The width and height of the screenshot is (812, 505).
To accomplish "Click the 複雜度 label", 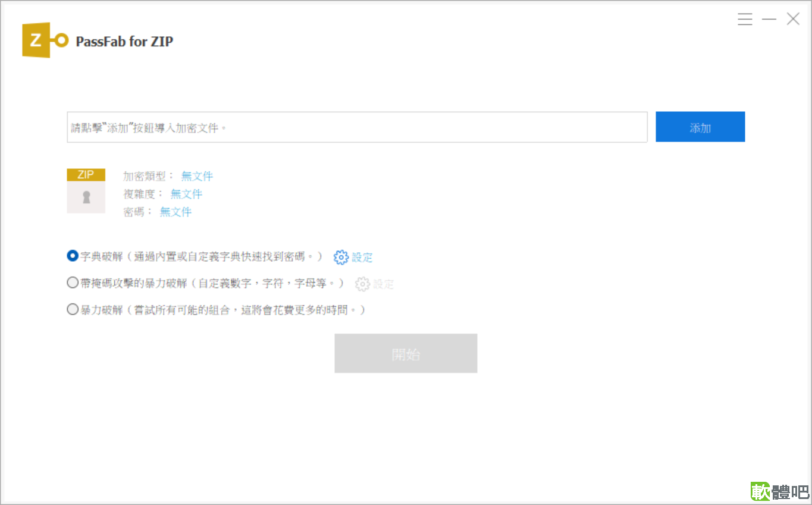I will [x=143, y=194].
